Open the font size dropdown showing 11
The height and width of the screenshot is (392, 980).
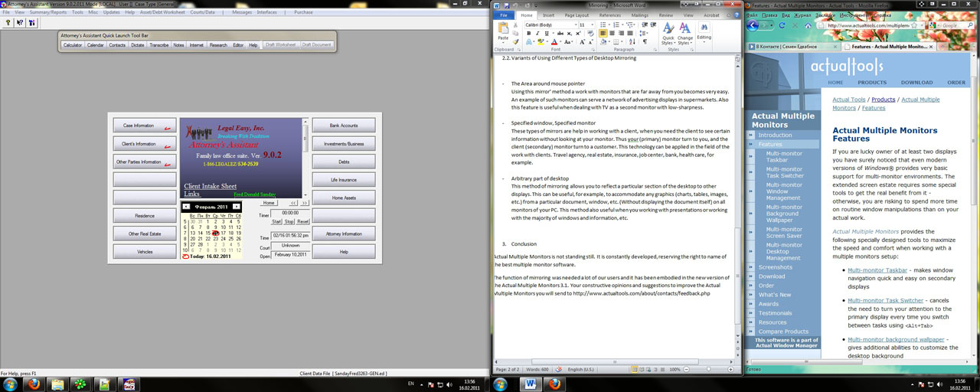coord(592,24)
